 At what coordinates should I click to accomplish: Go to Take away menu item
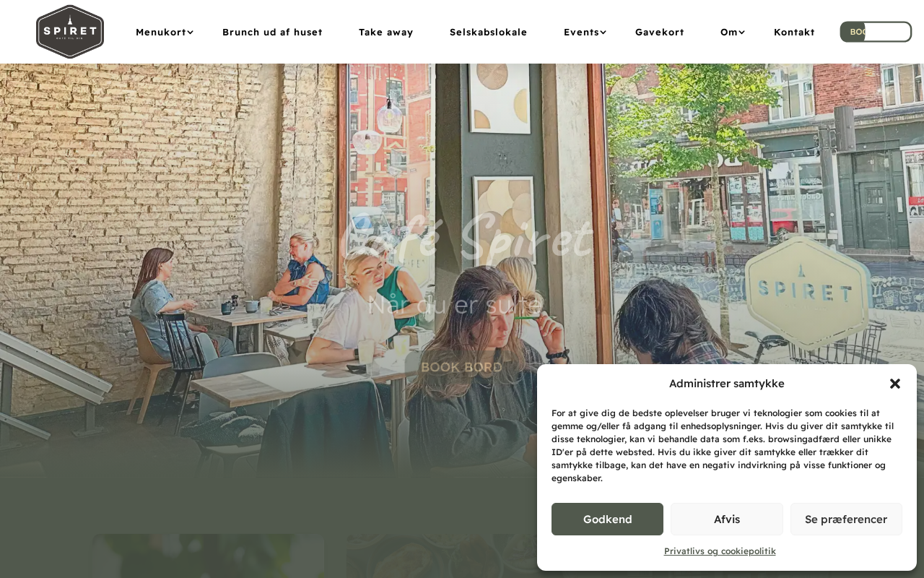(386, 32)
